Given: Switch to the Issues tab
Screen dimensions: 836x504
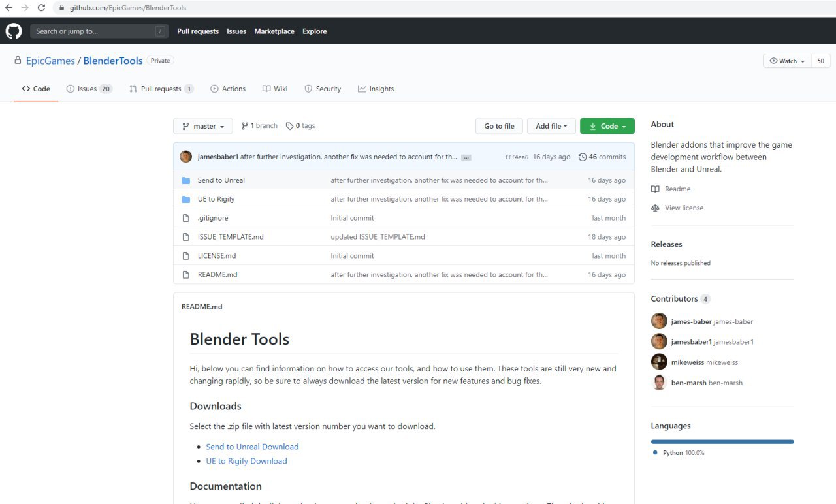Looking at the screenshot, I should click(89, 89).
